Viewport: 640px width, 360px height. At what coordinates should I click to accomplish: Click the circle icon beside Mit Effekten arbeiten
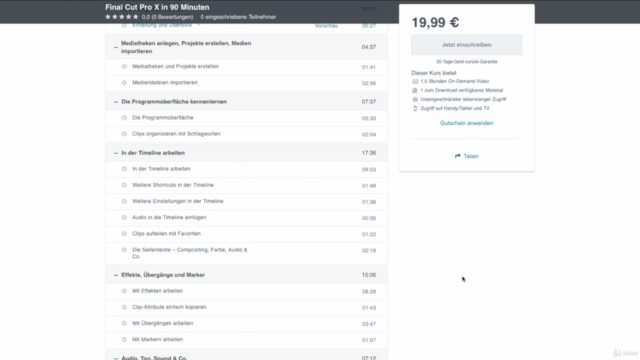(124, 291)
